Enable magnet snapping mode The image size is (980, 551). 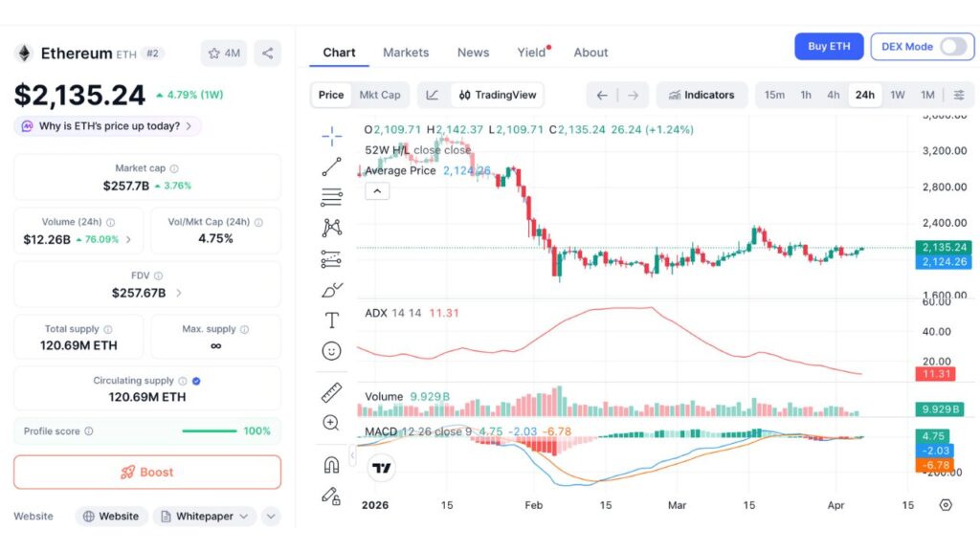[x=331, y=465]
